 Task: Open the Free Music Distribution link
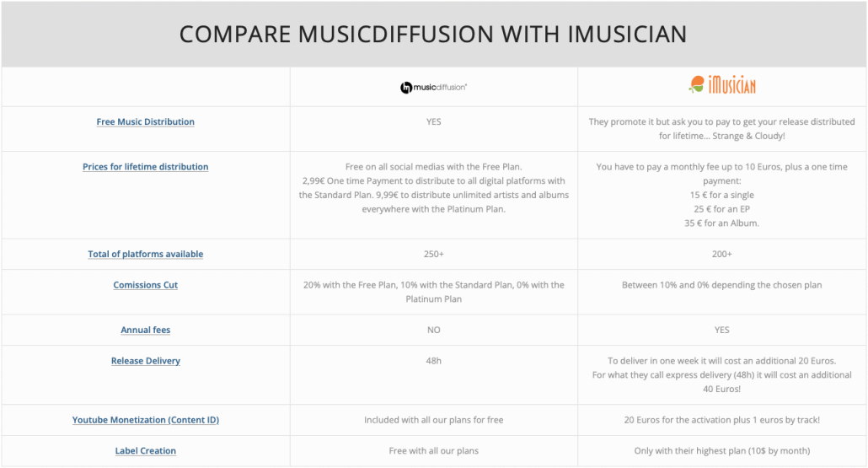[x=146, y=121]
